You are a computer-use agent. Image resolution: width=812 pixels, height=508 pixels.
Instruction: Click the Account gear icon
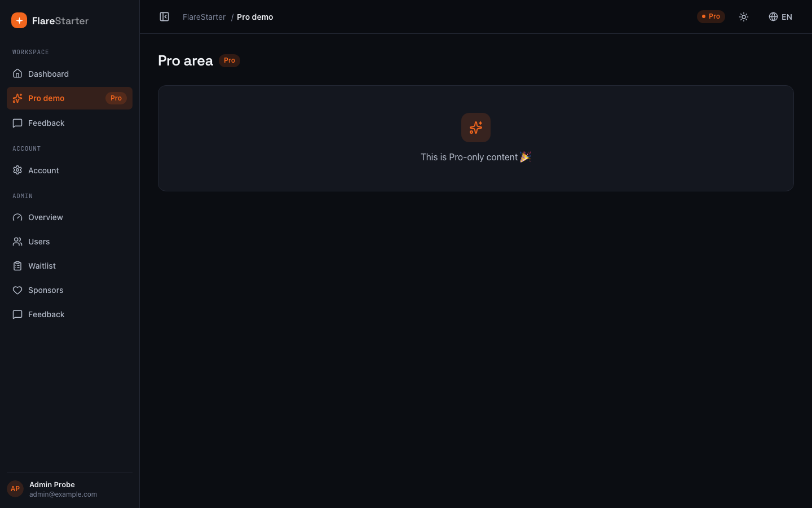tap(17, 170)
